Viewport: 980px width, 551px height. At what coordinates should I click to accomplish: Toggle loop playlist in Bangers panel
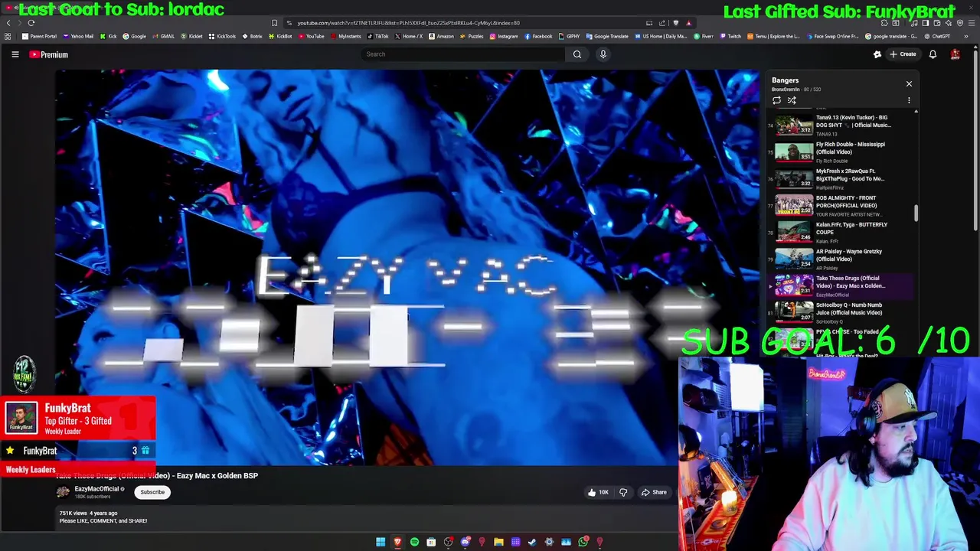tap(776, 100)
